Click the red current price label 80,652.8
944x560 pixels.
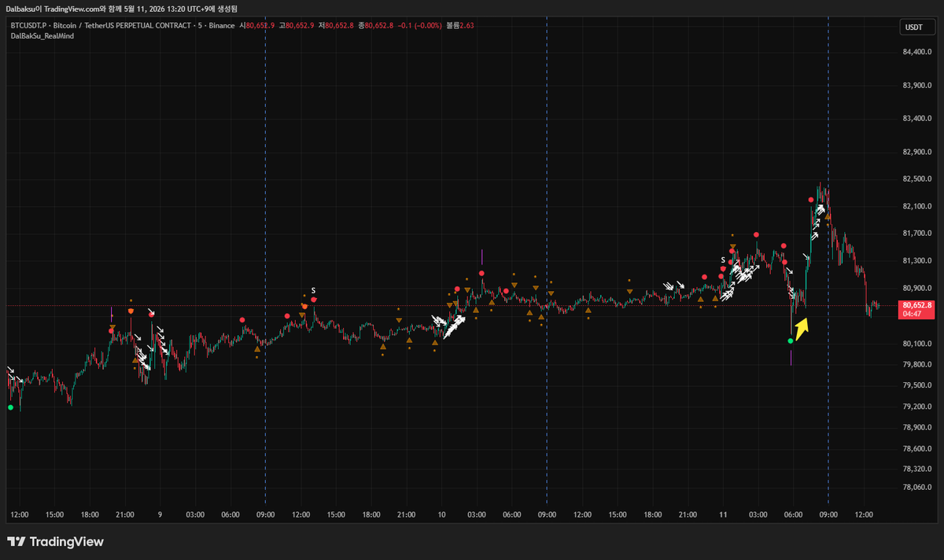pyautogui.click(x=916, y=305)
